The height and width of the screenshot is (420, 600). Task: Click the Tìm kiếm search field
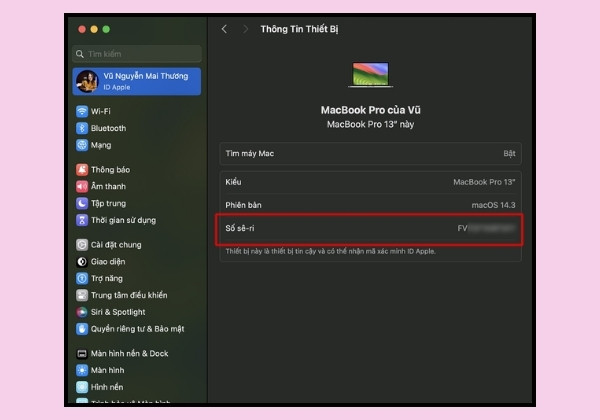[137, 54]
